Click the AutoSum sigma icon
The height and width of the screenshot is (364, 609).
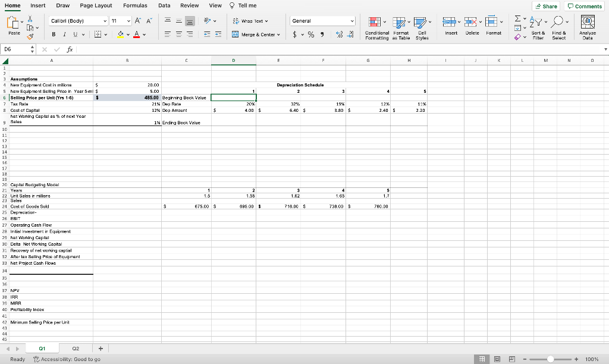(x=518, y=18)
